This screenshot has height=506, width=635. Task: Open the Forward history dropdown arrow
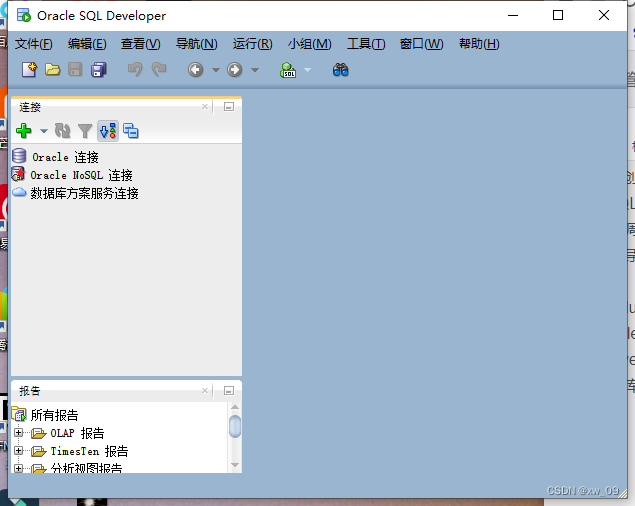point(255,70)
